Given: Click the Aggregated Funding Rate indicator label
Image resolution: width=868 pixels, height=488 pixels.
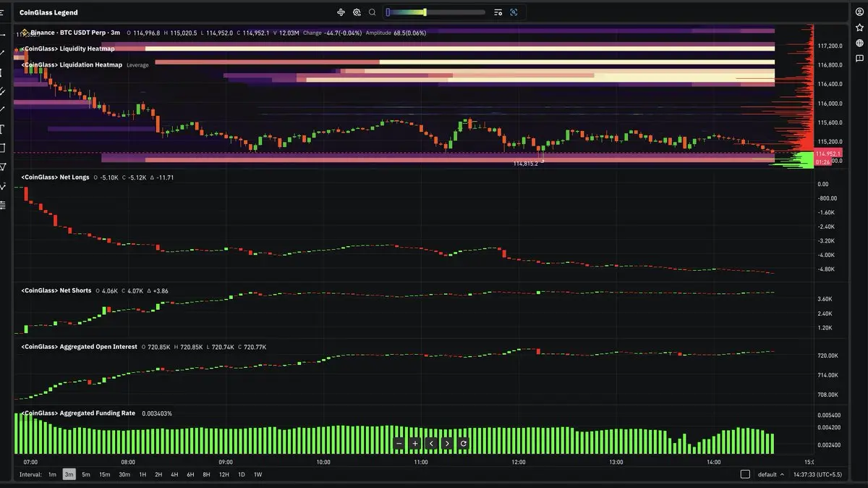Looking at the screenshot, I should [77, 413].
